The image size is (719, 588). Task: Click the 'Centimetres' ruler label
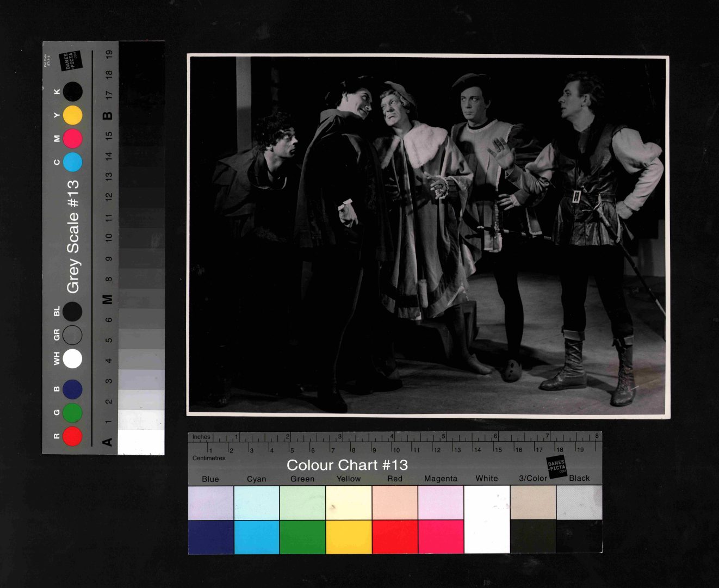(x=209, y=458)
